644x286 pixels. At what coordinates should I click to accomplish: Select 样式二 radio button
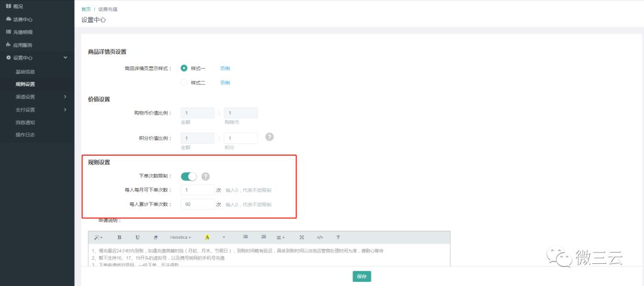(184, 83)
